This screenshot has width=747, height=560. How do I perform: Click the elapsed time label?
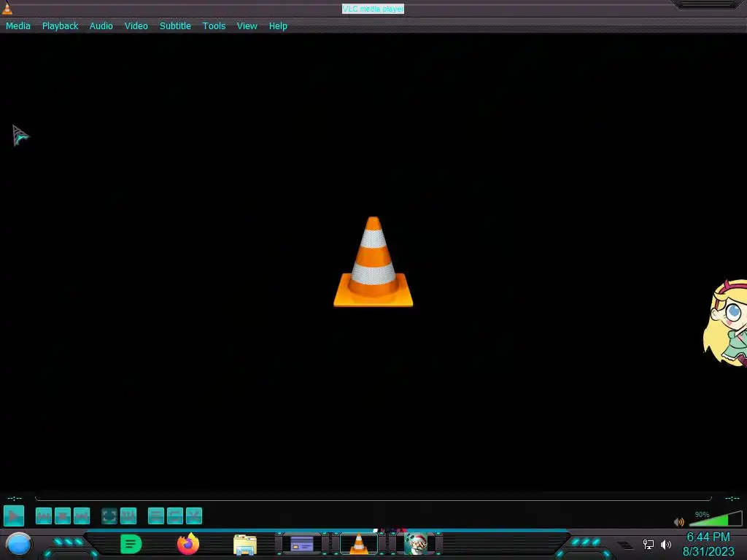pyautogui.click(x=15, y=499)
